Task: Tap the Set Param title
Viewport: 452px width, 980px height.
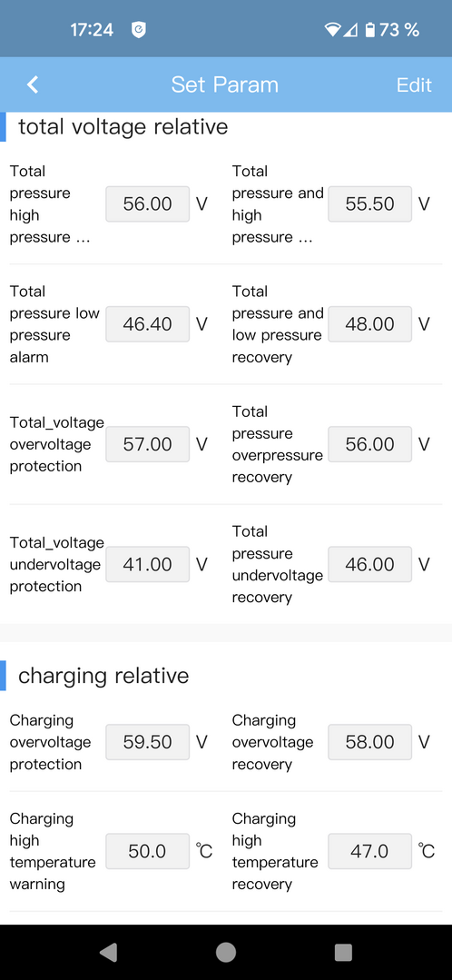Action: click(225, 84)
